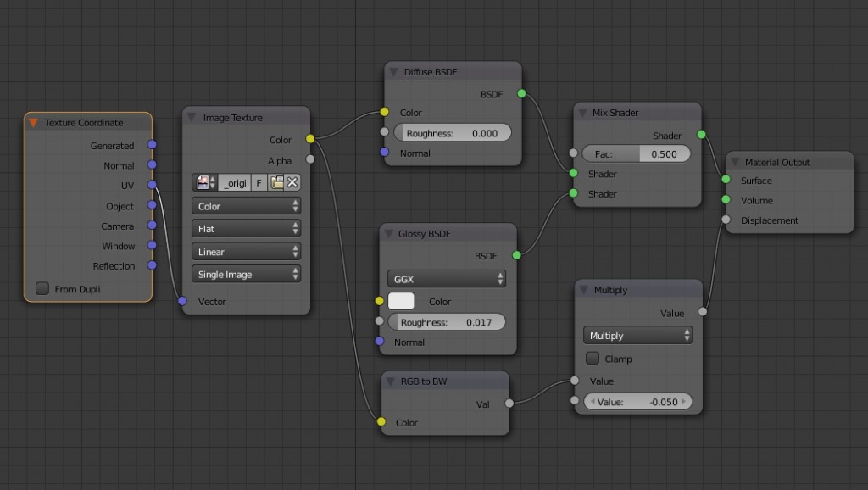Image resolution: width=868 pixels, height=490 pixels.
Task: Open the Flat projection dropdown
Action: click(247, 229)
